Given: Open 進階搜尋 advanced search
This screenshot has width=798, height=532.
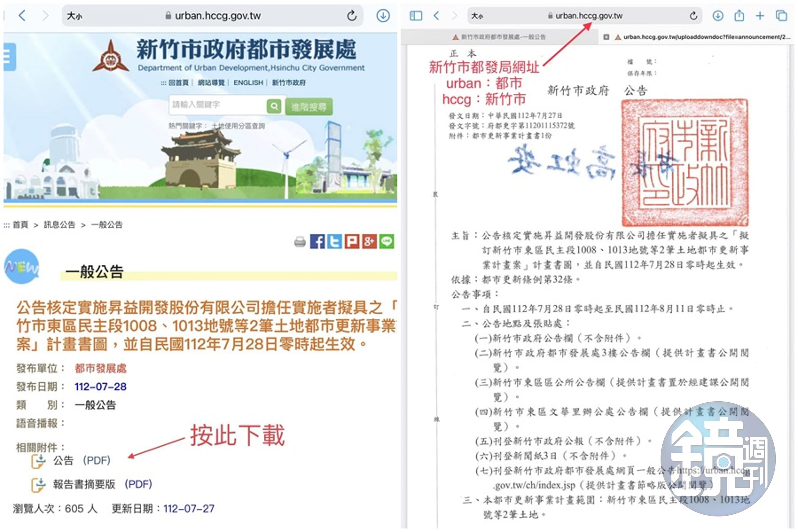Looking at the screenshot, I should coord(309,107).
